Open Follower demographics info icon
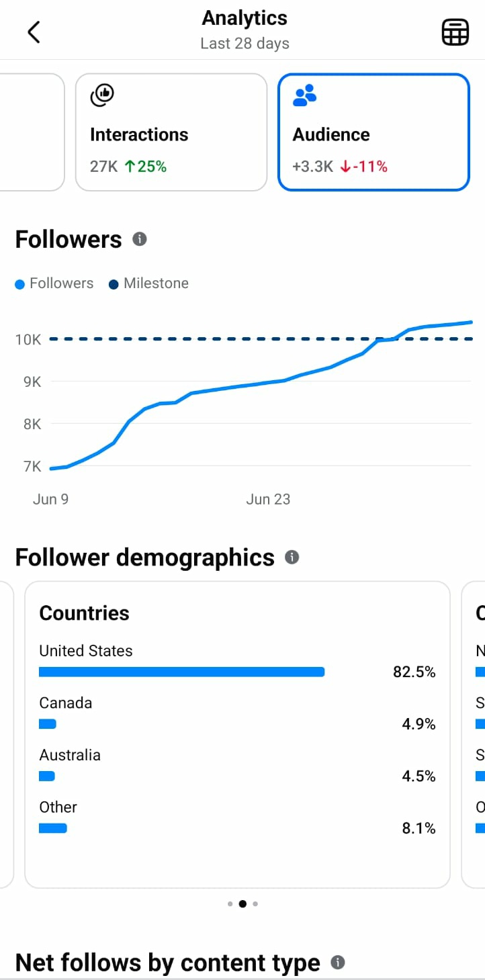The image size is (485, 980). (292, 557)
